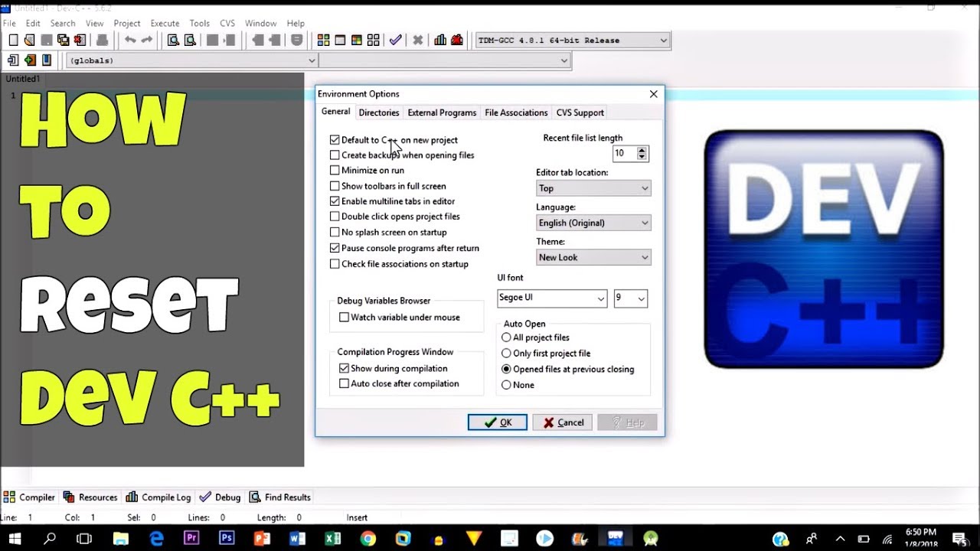The width and height of the screenshot is (980, 551).
Task: Enable Show toolbars in full screen
Action: [335, 186]
